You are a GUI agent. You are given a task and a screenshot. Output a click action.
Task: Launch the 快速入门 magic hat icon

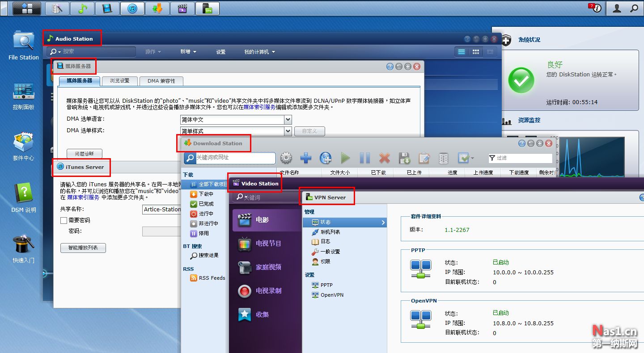24,248
